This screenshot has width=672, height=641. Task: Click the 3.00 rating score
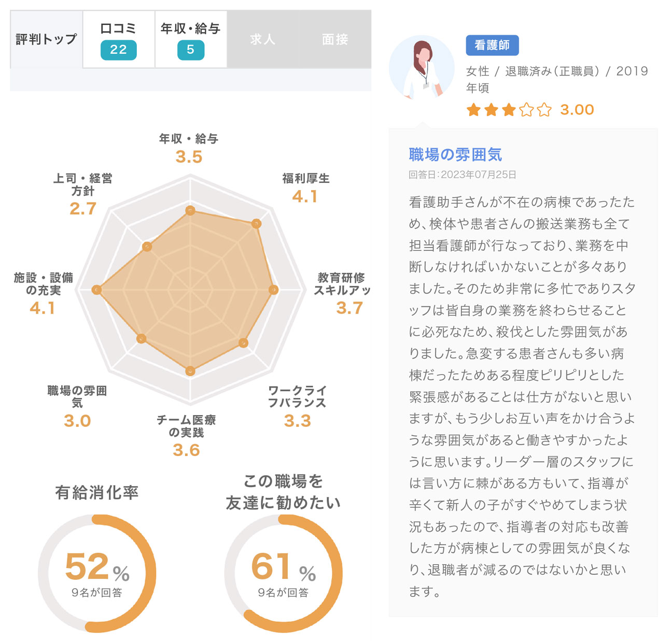click(577, 110)
